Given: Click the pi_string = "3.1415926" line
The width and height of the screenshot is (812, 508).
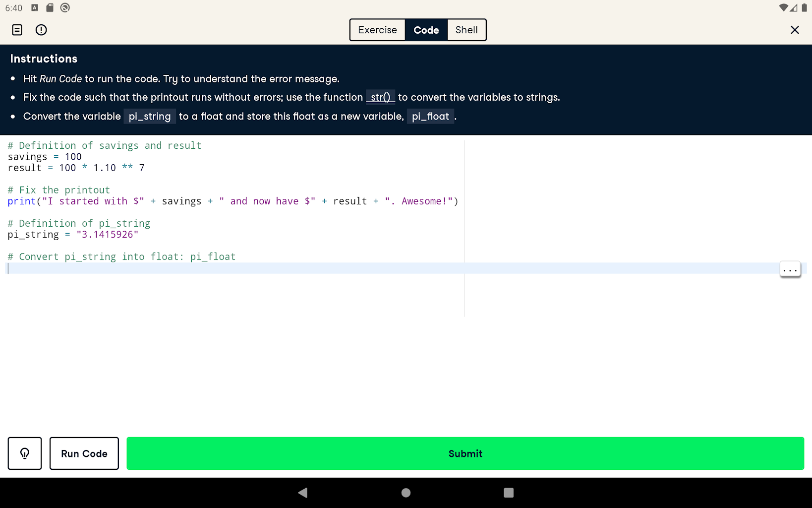Looking at the screenshot, I should point(73,235).
